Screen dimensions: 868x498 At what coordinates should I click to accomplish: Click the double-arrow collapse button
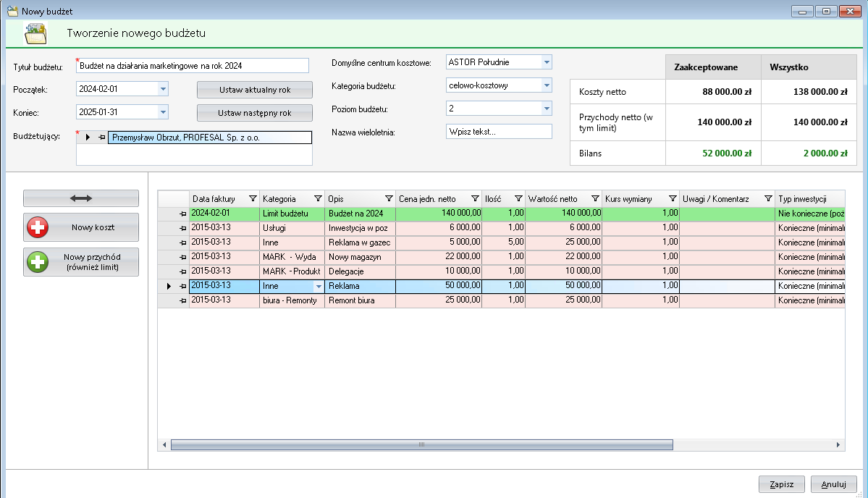(81, 198)
